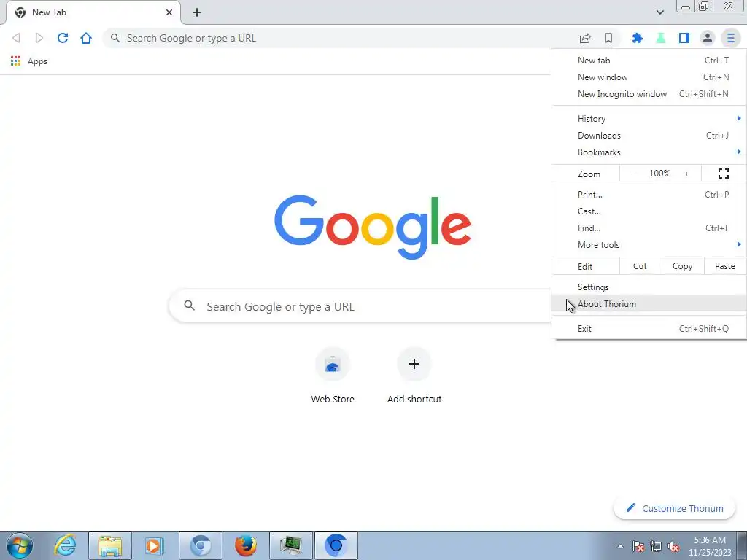Viewport: 747px width, 560px height.
Task: Open Customize Thorium
Action: click(x=675, y=508)
